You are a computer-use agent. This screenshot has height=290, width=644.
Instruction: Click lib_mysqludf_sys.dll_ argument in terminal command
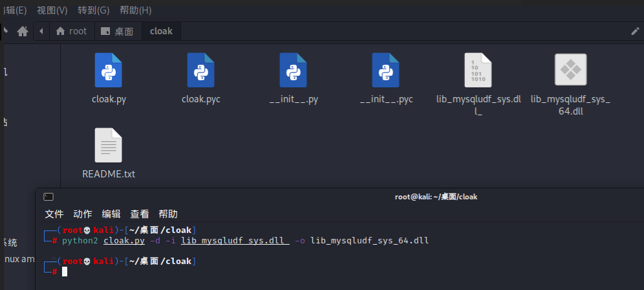pyautogui.click(x=235, y=241)
